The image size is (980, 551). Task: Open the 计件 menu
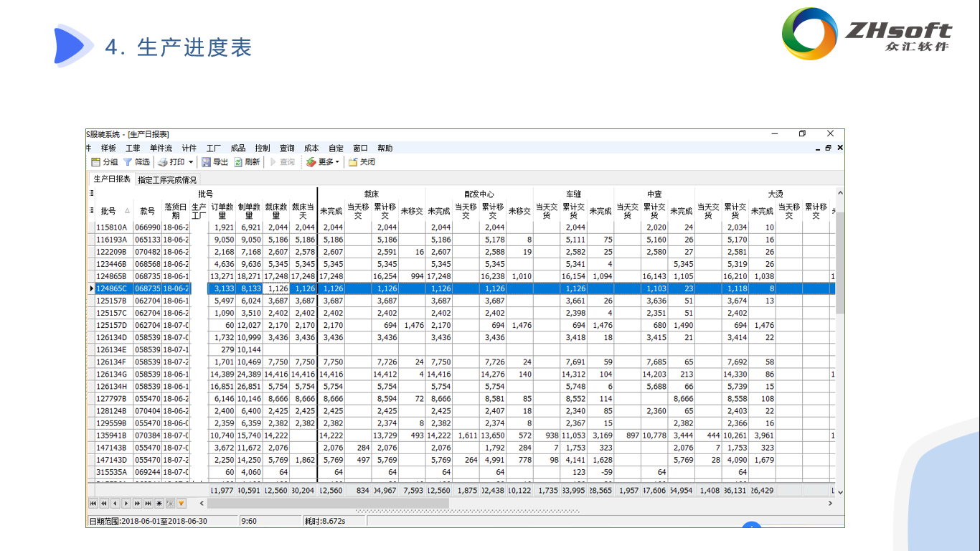189,149
